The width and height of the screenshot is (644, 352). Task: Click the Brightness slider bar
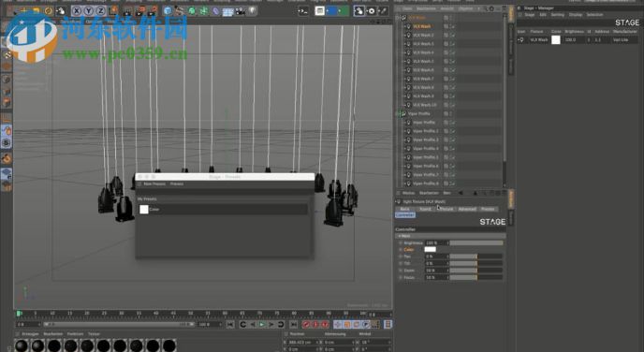click(476, 242)
